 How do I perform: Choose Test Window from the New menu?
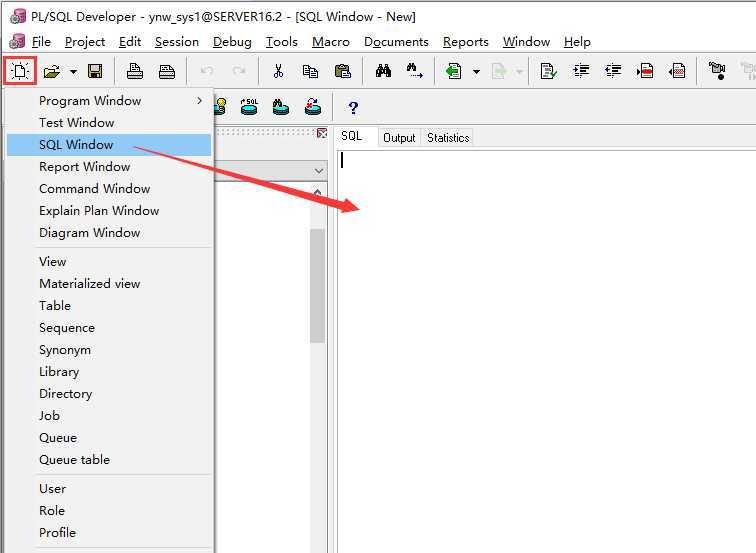tap(109, 122)
